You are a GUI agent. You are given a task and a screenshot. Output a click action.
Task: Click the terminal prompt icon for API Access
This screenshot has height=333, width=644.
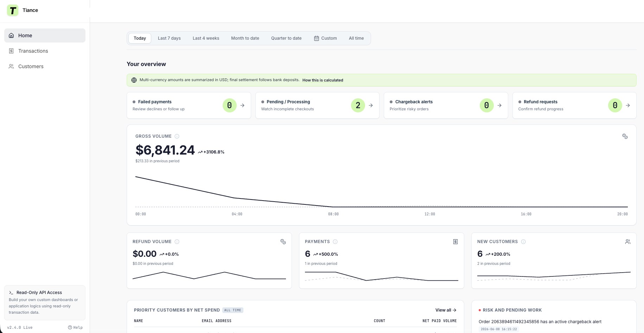pos(11,293)
